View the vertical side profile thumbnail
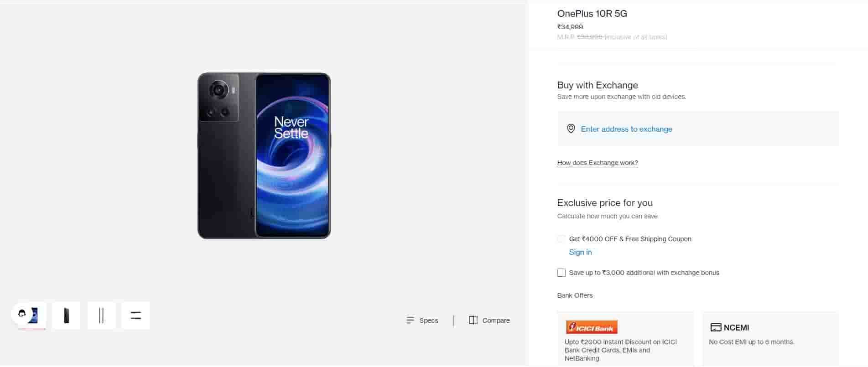The image size is (868, 367). pos(101,315)
